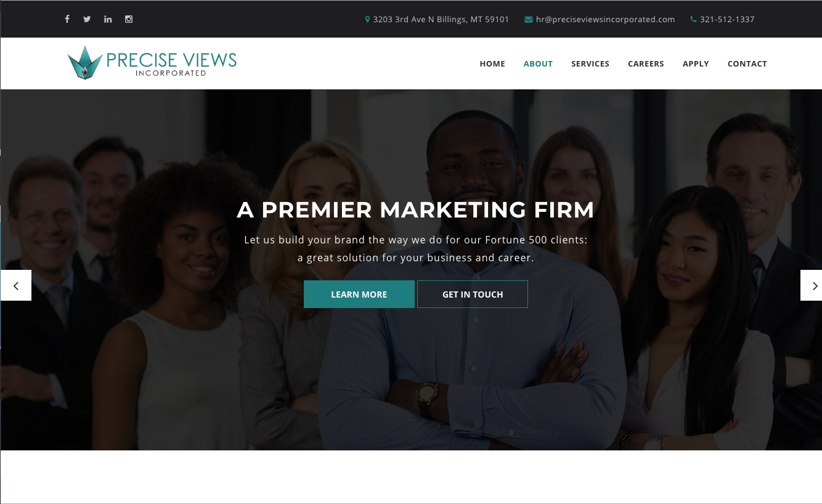Open the LinkedIn social icon
The height and width of the screenshot is (504, 822).
(108, 19)
